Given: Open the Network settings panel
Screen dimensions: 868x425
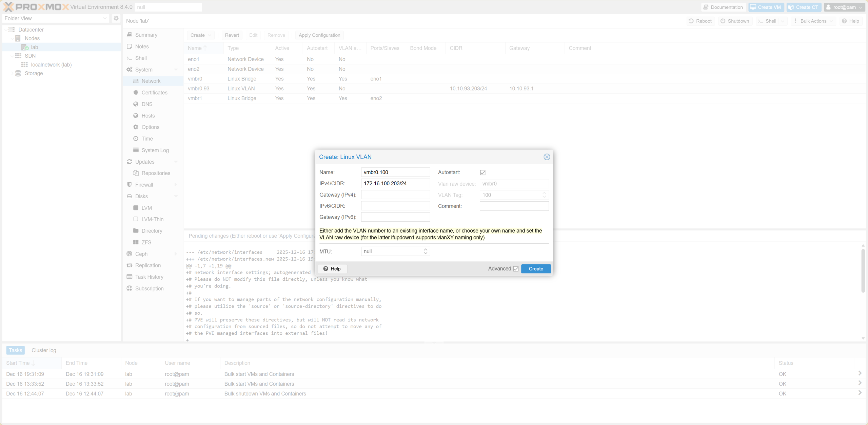Looking at the screenshot, I should (x=151, y=81).
